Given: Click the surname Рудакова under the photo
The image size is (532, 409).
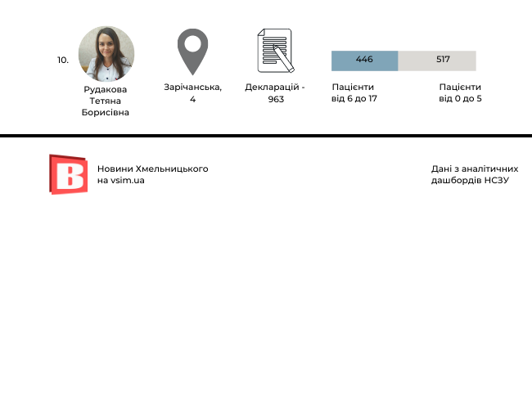Looking at the screenshot, I should pyautogui.click(x=106, y=89).
